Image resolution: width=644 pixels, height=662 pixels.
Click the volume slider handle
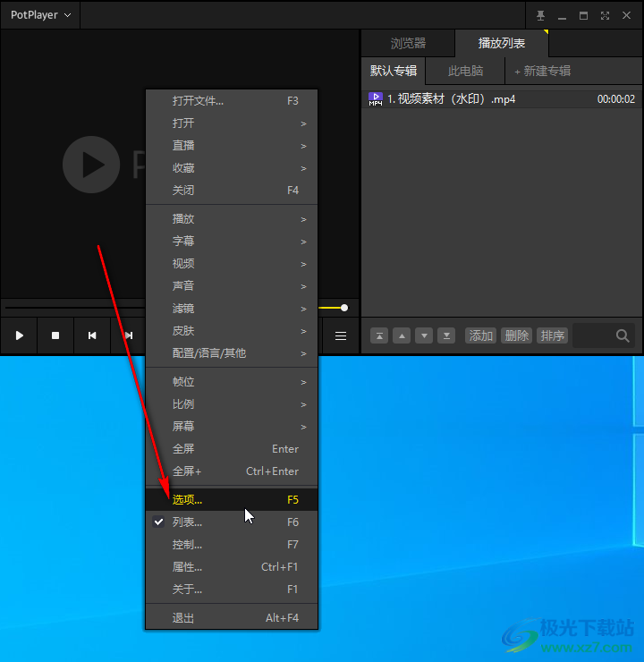pos(344,308)
